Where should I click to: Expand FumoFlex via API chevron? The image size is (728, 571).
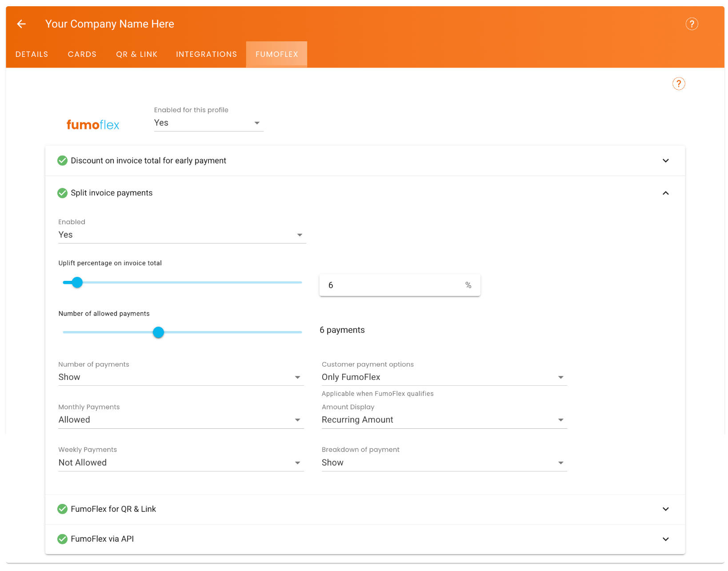point(665,539)
